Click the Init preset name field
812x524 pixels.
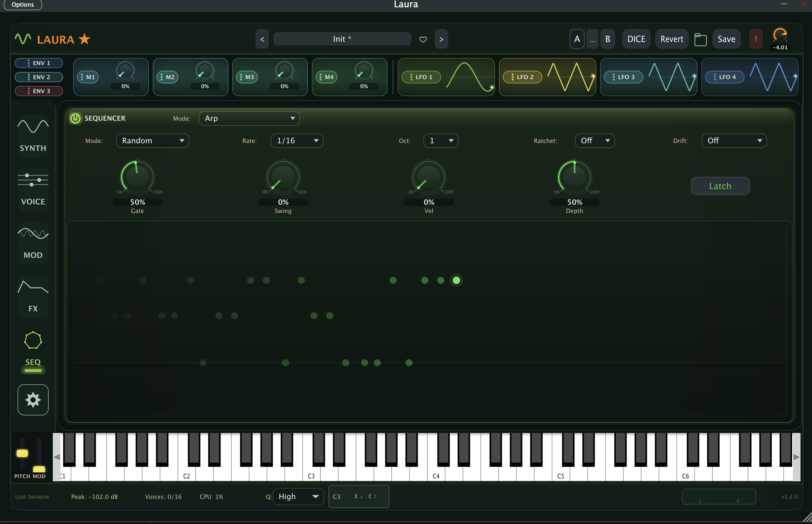[x=342, y=39]
